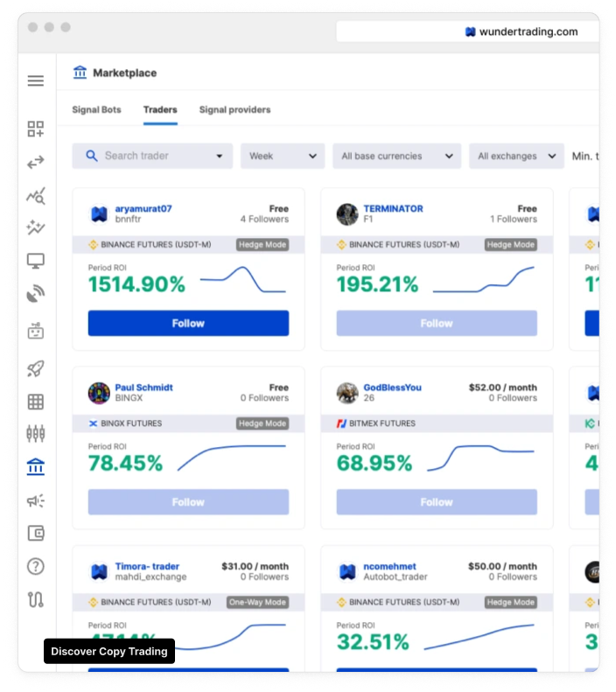Expand the All base currencies dropdown
Image resolution: width=616 pixels, height=692 pixels.
tap(396, 156)
